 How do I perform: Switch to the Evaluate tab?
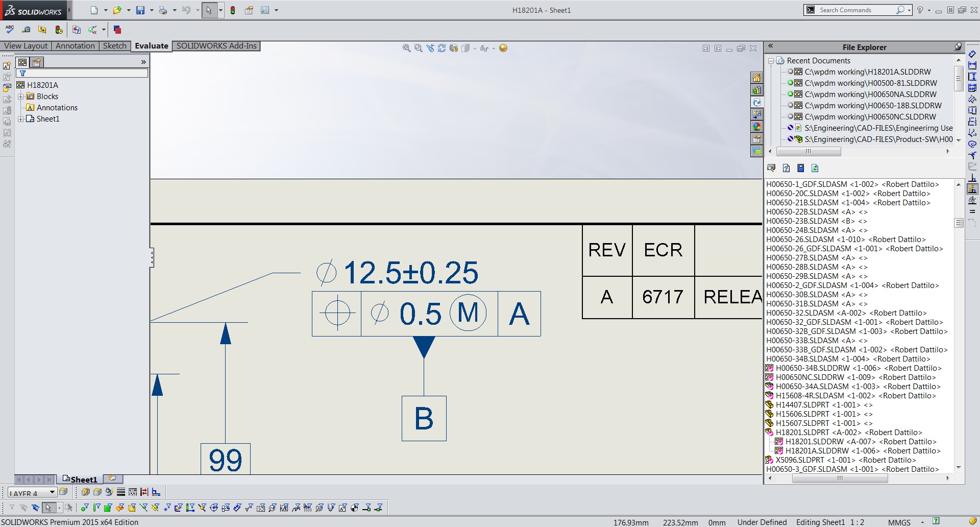coord(151,46)
